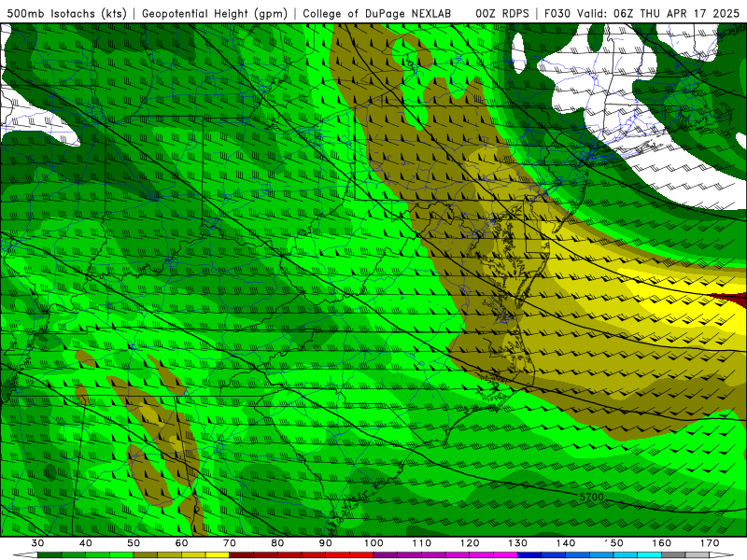Screen dimensions: 747x560
Task: Click the 50 label on the color scale
Action: tap(134, 543)
